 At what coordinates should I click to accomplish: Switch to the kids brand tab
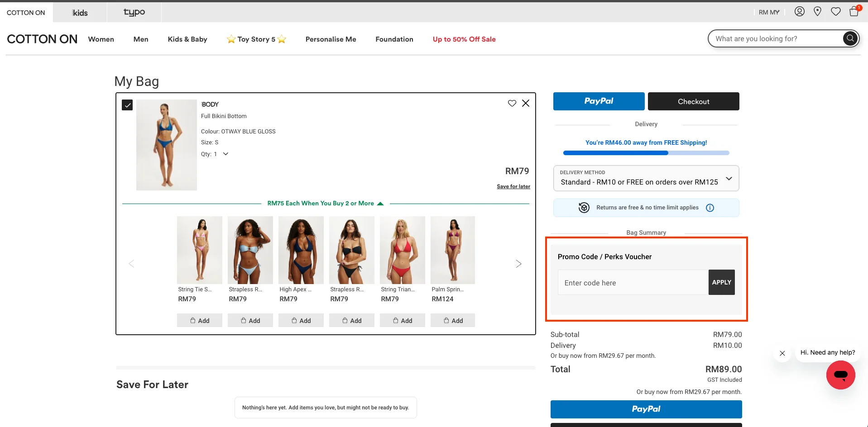pyautogui.click(x=80, y=12)
